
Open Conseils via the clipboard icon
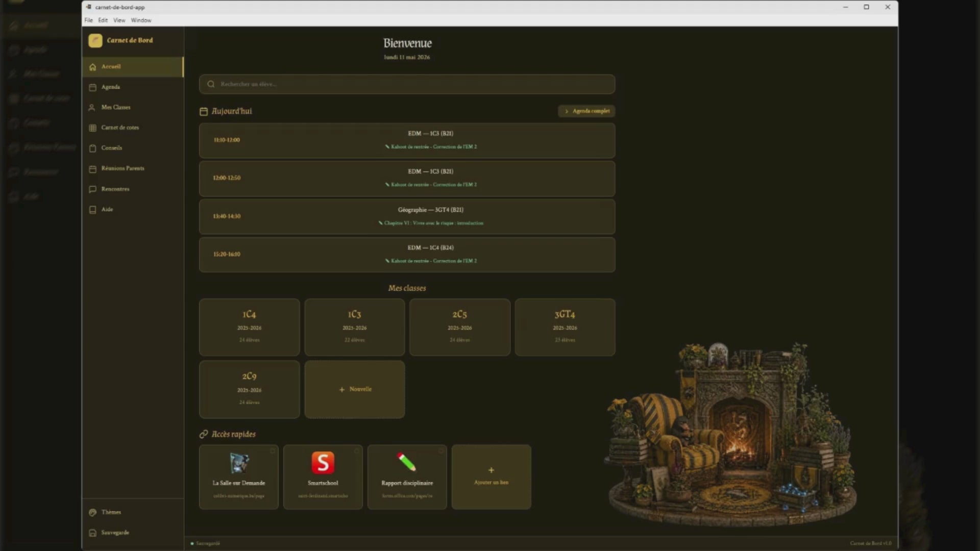(92, 148)
